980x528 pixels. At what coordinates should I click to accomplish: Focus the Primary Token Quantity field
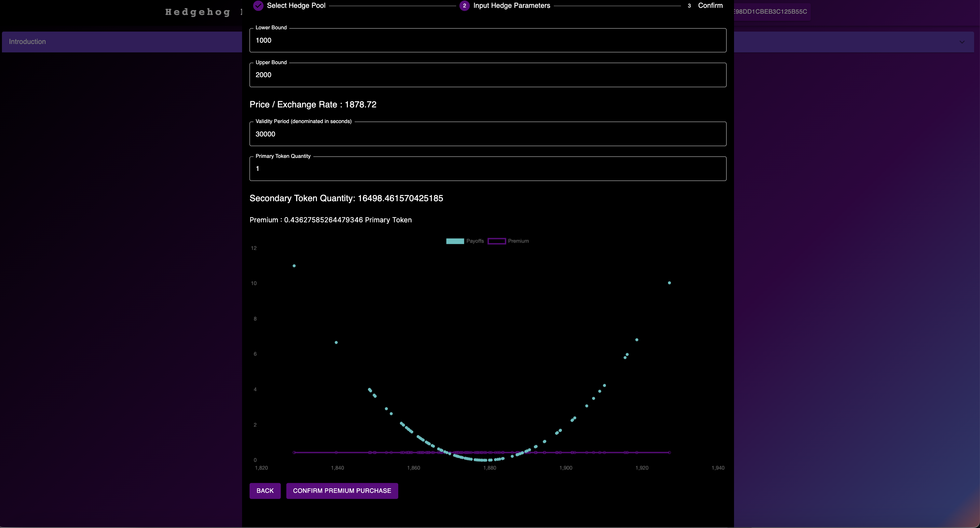pyautogui.click(x=488, y=169)
